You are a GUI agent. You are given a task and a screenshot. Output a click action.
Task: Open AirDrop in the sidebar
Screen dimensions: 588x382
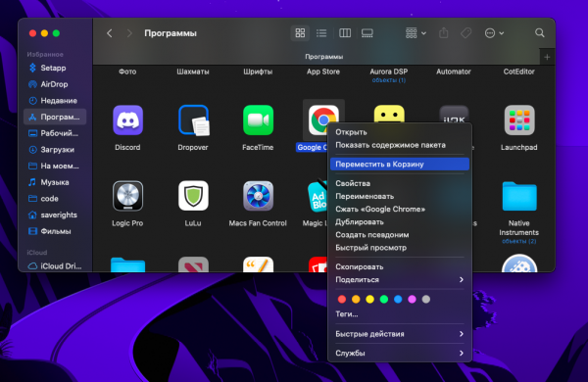pos(55,84)
